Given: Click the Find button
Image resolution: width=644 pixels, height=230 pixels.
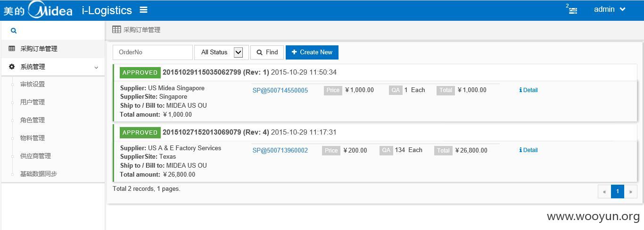Looking at the screenshot, I should click(267, 52).
